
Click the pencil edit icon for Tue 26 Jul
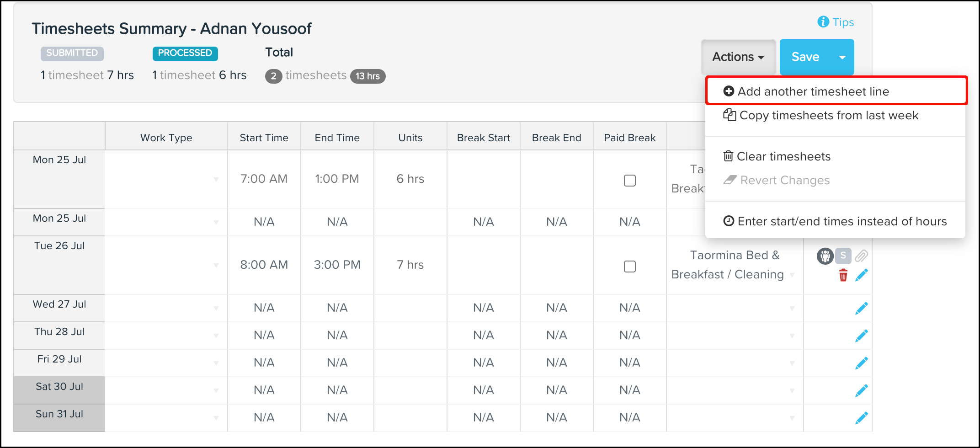(x=861, y=275)
